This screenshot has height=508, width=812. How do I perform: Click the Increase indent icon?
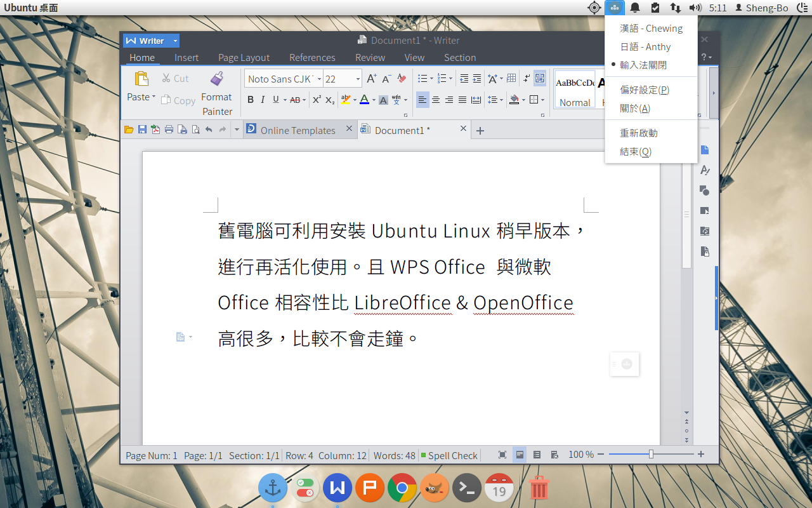tap(477, 79)
